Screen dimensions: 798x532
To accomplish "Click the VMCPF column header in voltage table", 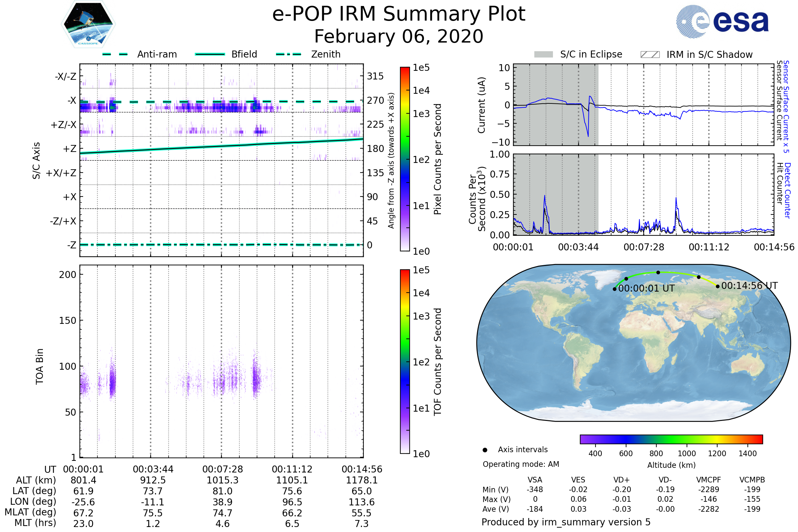I will [709, 480].
